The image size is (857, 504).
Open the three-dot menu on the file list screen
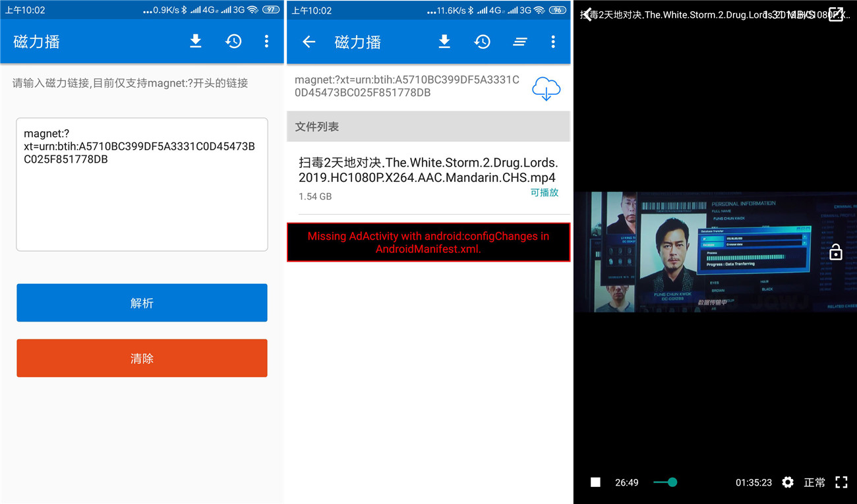pyautogui.click(x=552, y=42)
